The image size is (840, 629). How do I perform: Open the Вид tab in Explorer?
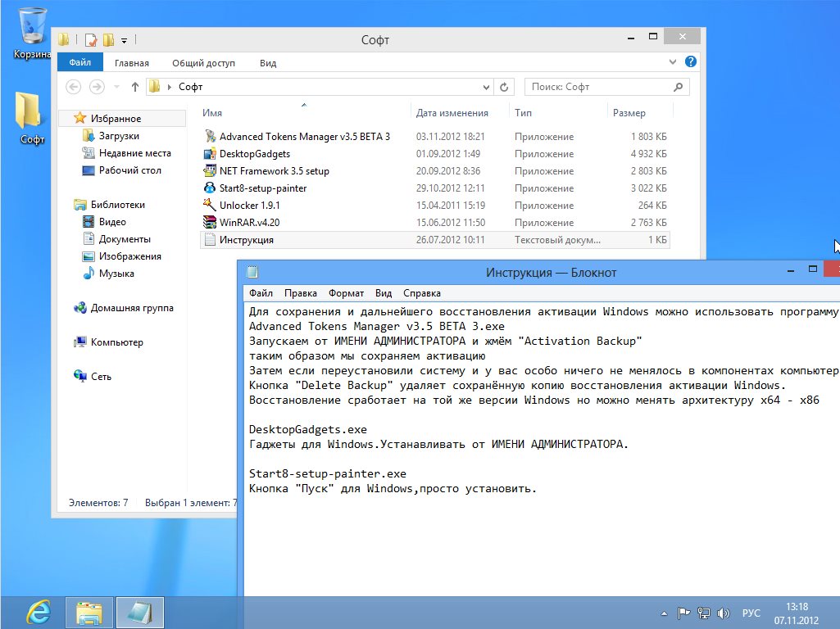[x=268, y=63]
